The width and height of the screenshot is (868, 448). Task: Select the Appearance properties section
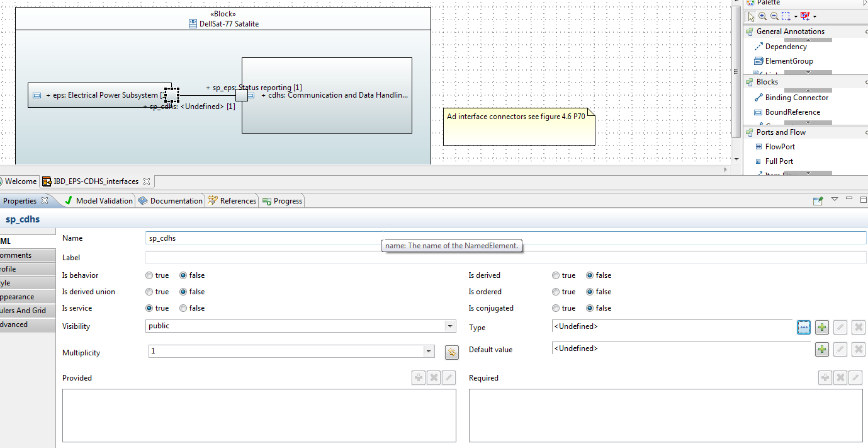point(27,297)
